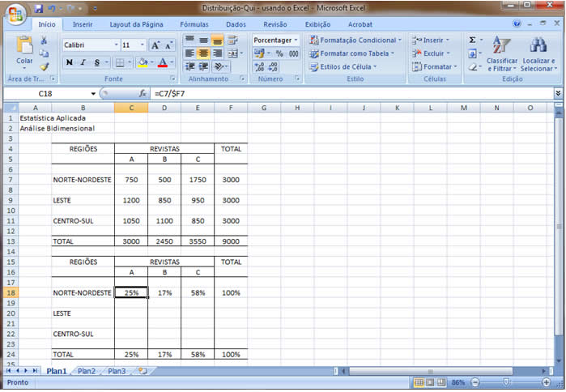The height and width of the screenshot is (392, 566).
Task: Toggle bold N formatting
Action: (x=70, y=62)
